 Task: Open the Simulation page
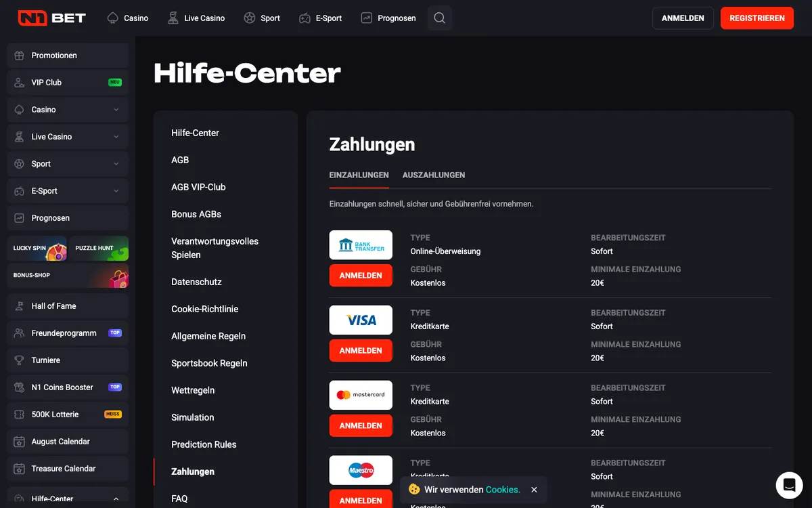[x=192, y=417]
